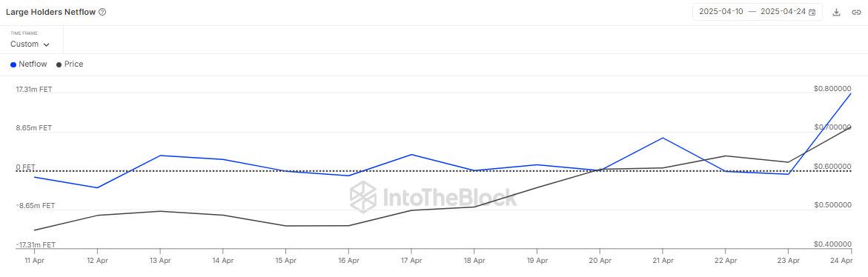Click the 12 Apr label on x-axis

[x=97, y=259]
